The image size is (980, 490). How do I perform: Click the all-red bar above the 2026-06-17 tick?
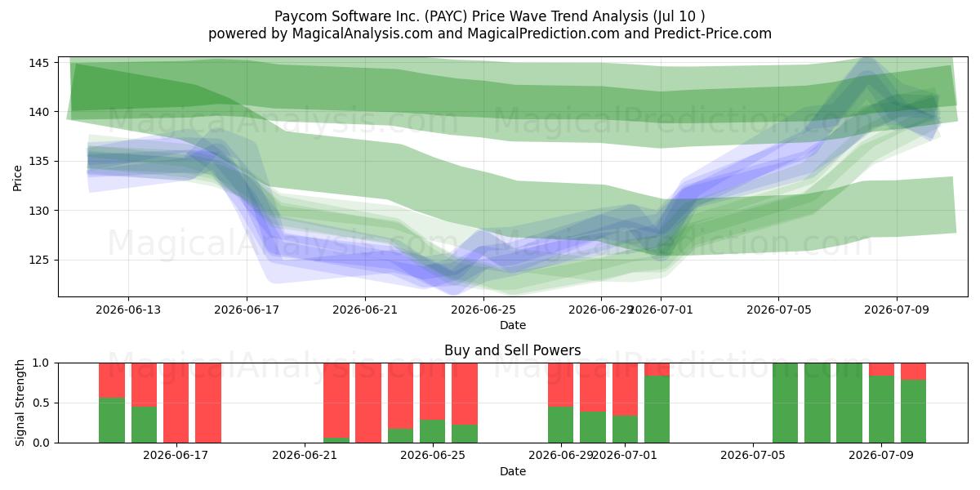pos(176,403)
